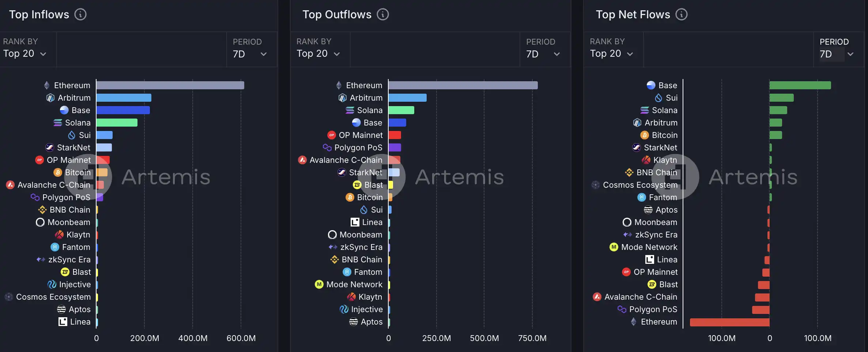Click the Avalanche C-Chain label in Top Outflows
The image size is (868, 352).
click(346, 160)
